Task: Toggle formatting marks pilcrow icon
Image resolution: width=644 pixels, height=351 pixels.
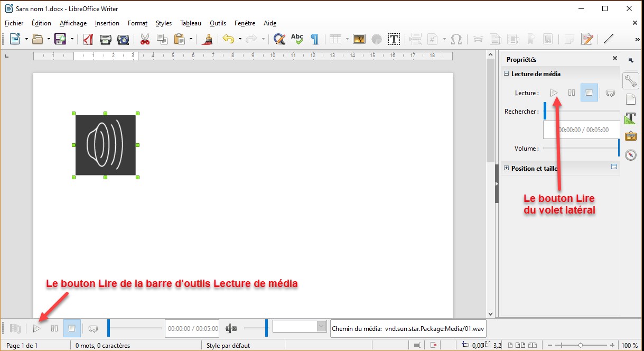Action: (314, 39)
